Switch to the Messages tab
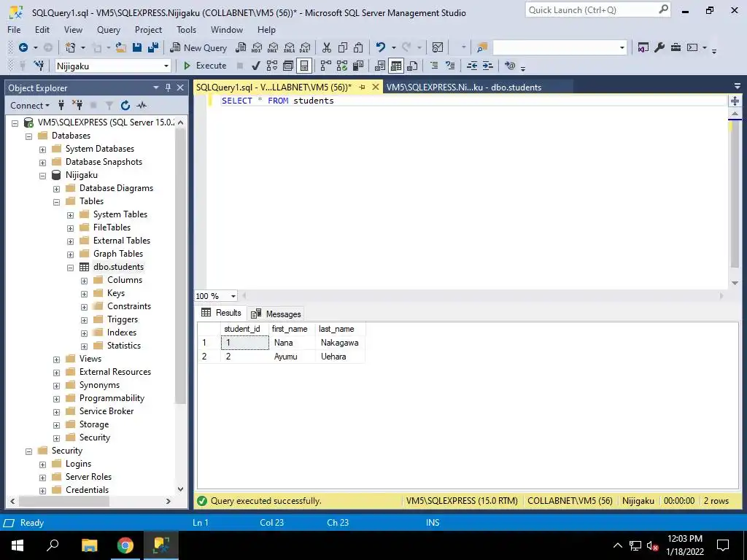The image size is (747, 560). pyautogui.click(x=276, y=314)
